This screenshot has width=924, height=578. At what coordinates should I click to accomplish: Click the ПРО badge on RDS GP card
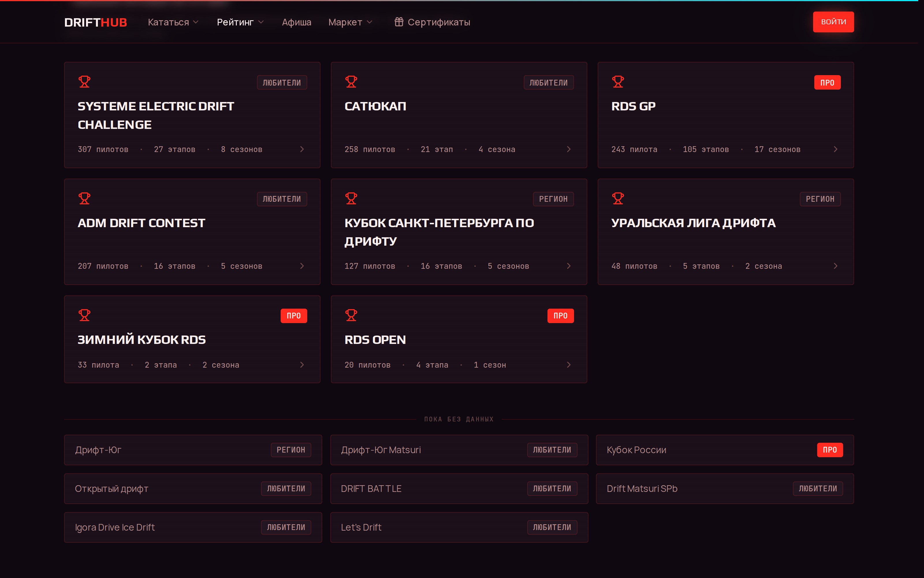point(827,83)
